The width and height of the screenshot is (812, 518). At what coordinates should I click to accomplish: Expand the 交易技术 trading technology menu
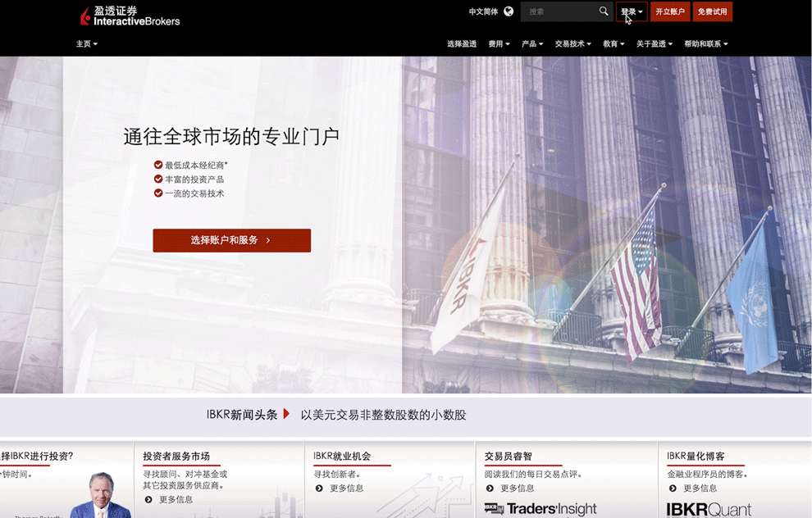point(573,44)
